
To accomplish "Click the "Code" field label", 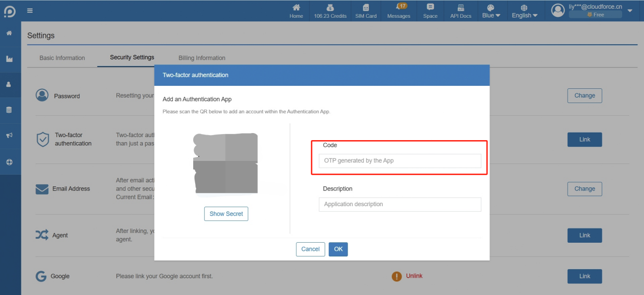I will pos(330,145).
